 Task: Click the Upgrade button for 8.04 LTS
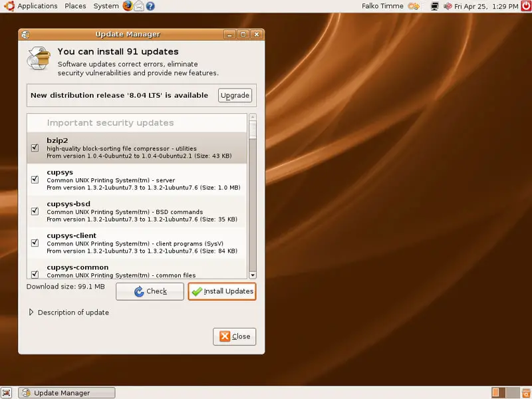235,95
